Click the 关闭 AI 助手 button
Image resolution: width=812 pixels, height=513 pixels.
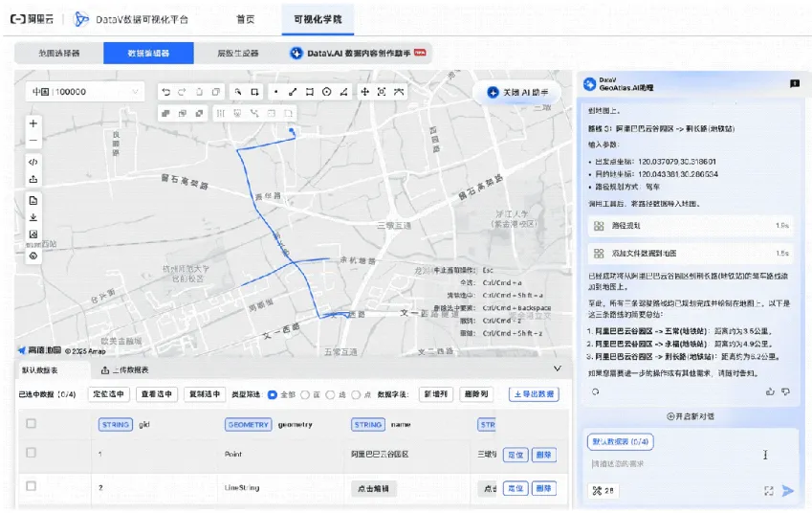(517, 92)
